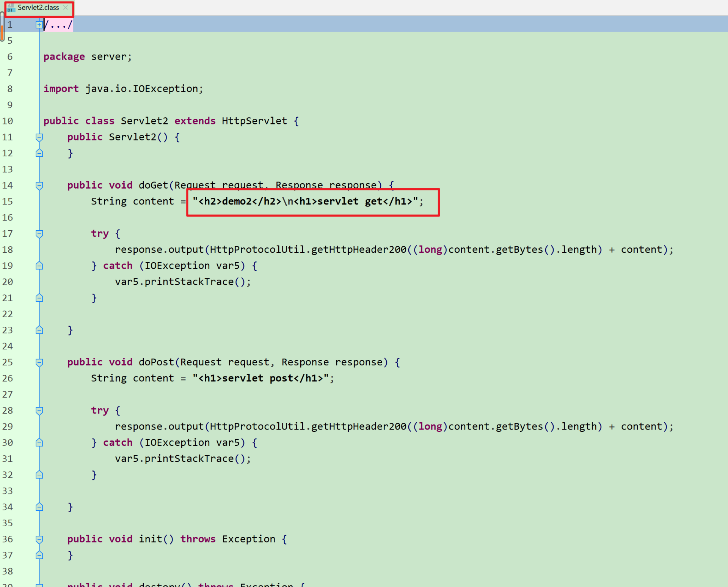The image size is (728, 587).
Task: Close the Servlet2.class tab
Action: click(x=66, y=7)
